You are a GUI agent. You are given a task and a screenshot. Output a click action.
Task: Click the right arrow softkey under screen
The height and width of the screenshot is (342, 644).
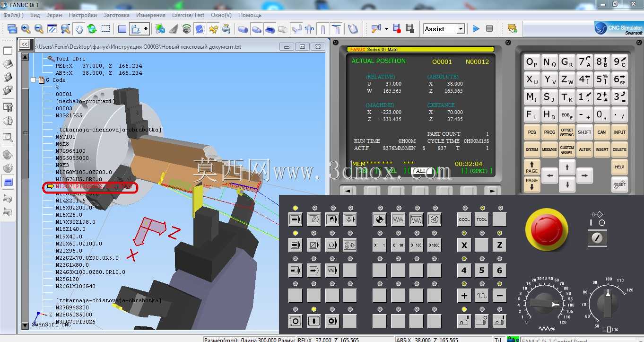(x=492, y=191)
